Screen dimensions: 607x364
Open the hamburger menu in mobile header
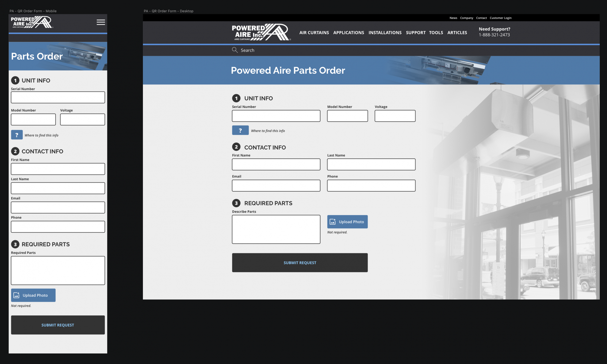pyautogui.click(x=101, y=22)
